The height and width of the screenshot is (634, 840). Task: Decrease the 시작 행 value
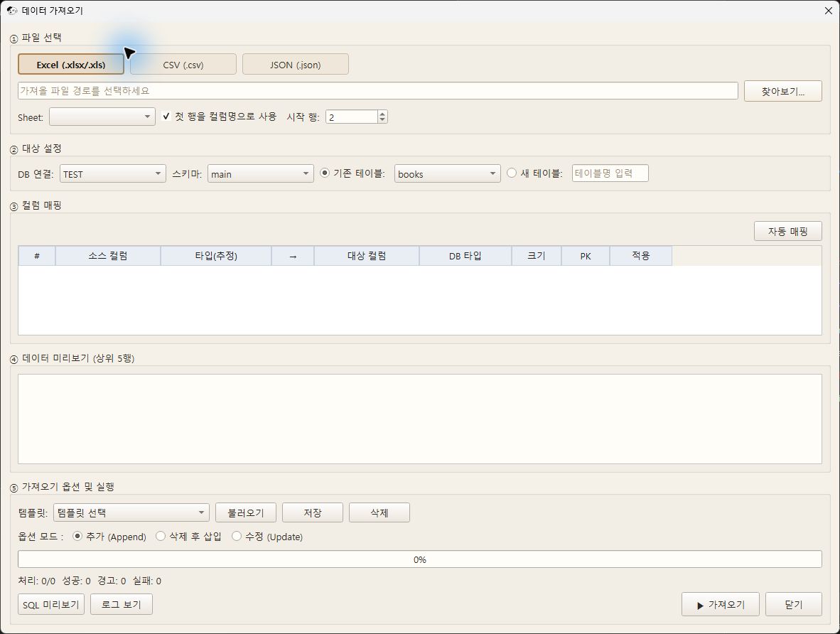[x=382, y=120]
